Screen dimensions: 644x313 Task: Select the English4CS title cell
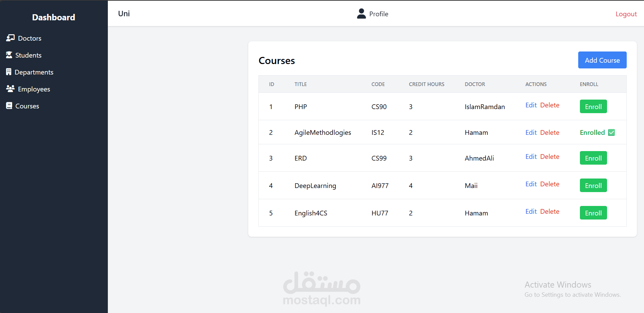pyautogui.click(x=311, y=213)
